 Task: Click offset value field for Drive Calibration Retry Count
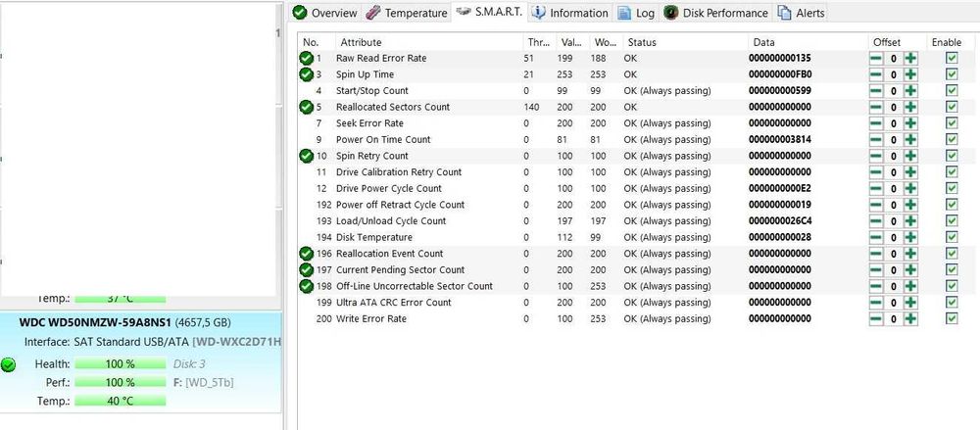(894, 171)
